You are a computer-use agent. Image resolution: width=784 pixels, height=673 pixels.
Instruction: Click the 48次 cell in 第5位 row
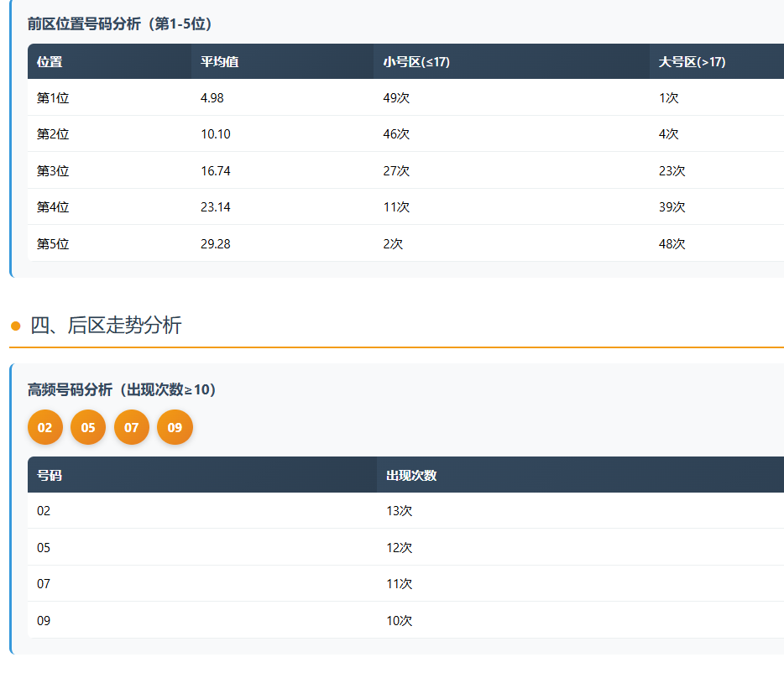[x=672, y=244]
